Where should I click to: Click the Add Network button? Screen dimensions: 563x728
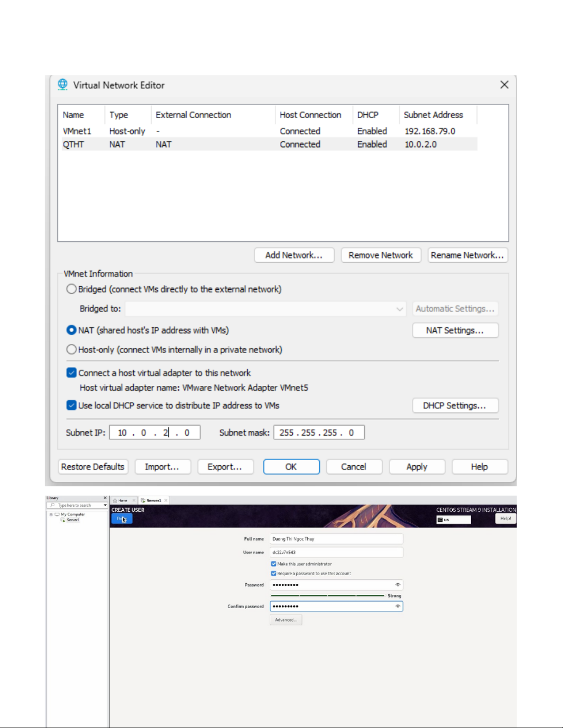click(294, 255)
